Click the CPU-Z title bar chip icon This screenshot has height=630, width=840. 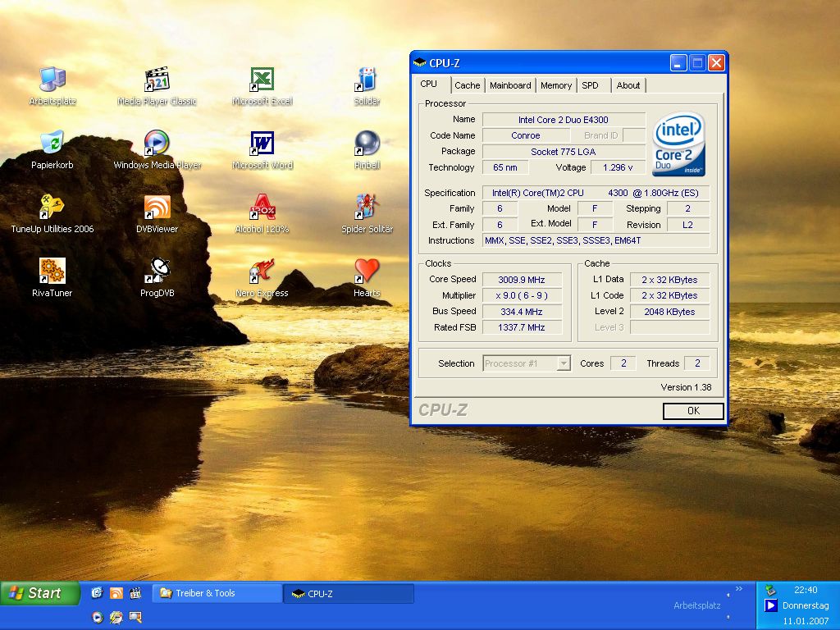click(419, 63)
